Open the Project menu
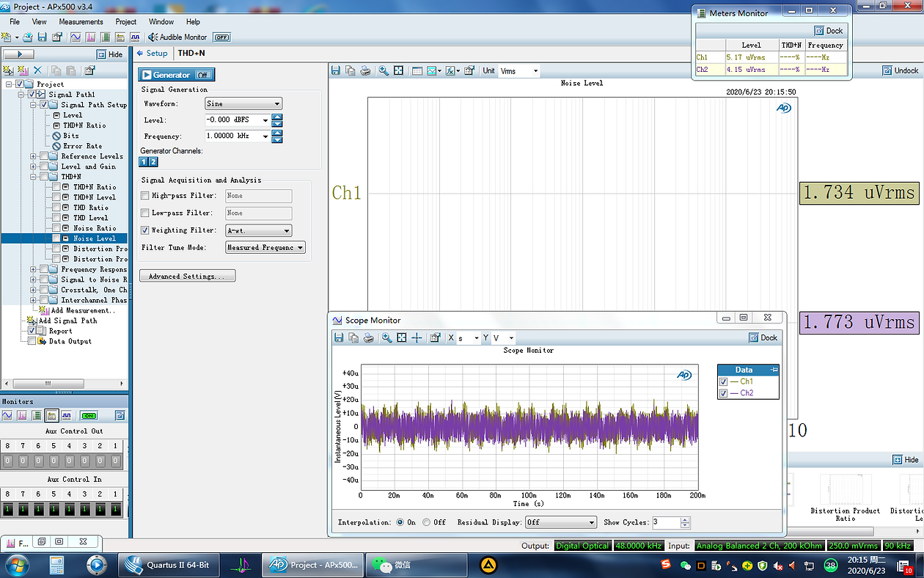This screenshot has width=924, height=578. click(x=126, y=22)
